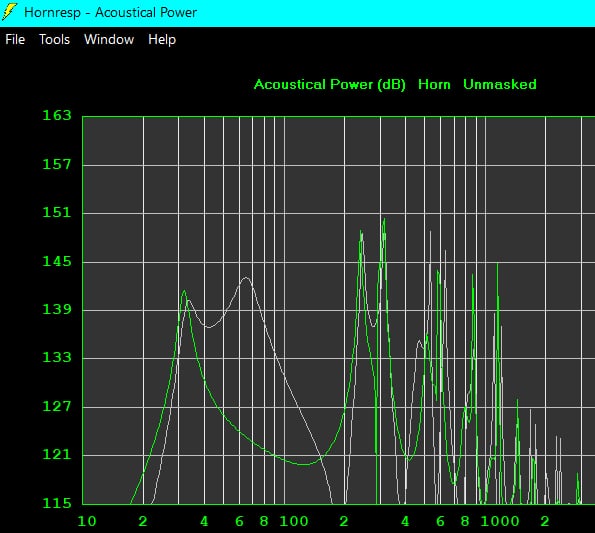This screenshot has height=533, width=595.
Task: Click the 145 dB axis label
Action: (57, 261)
